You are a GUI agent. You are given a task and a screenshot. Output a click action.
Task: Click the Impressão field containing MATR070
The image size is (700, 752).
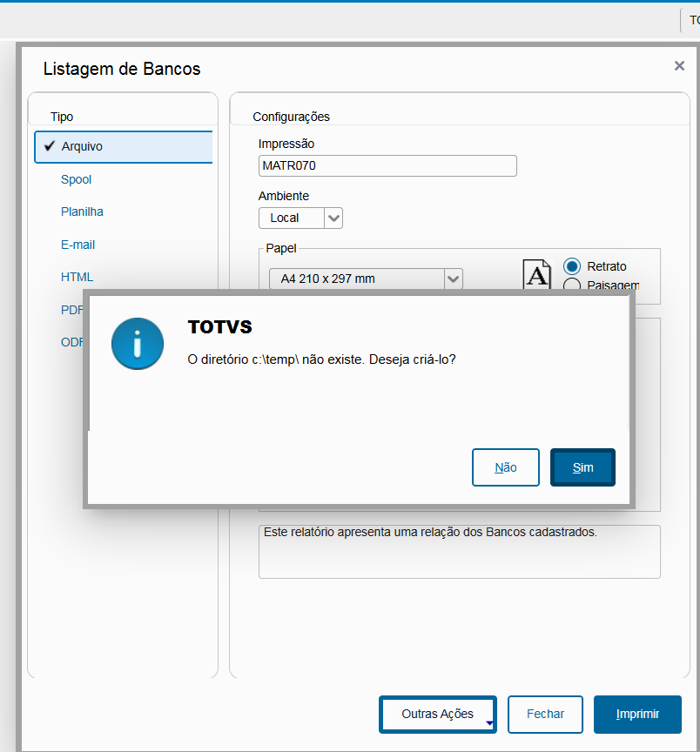[x=387, y=165]
